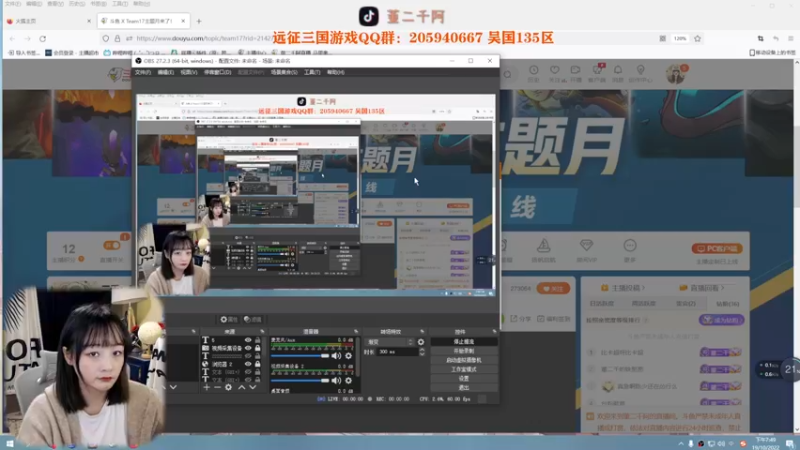The image size is (800, 450).
Task: Click the 退出 exit button in OBS
Action: [x=464, y=388]
